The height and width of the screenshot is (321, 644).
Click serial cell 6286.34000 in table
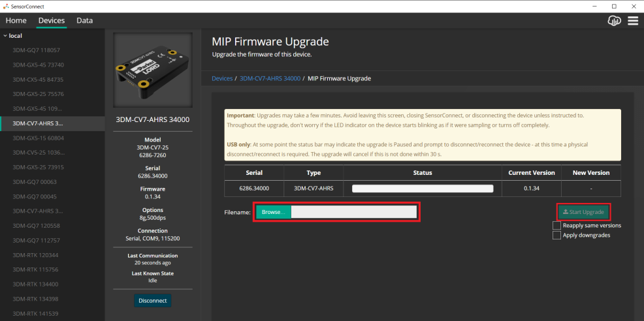click(254, 189)
